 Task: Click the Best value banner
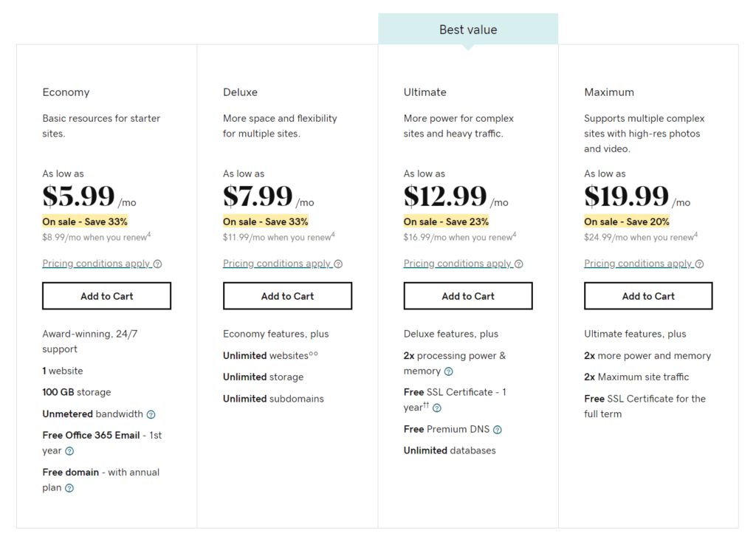(x=468, y=30)
